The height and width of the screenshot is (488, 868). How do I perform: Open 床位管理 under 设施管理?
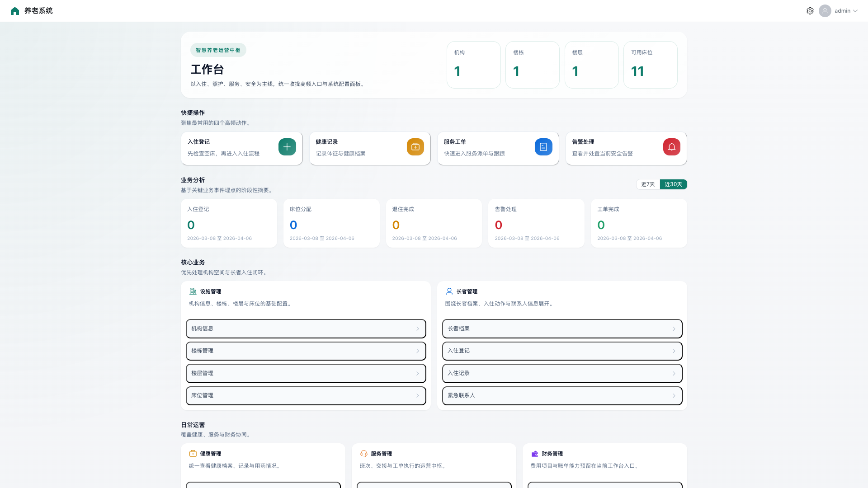[306, 395]
